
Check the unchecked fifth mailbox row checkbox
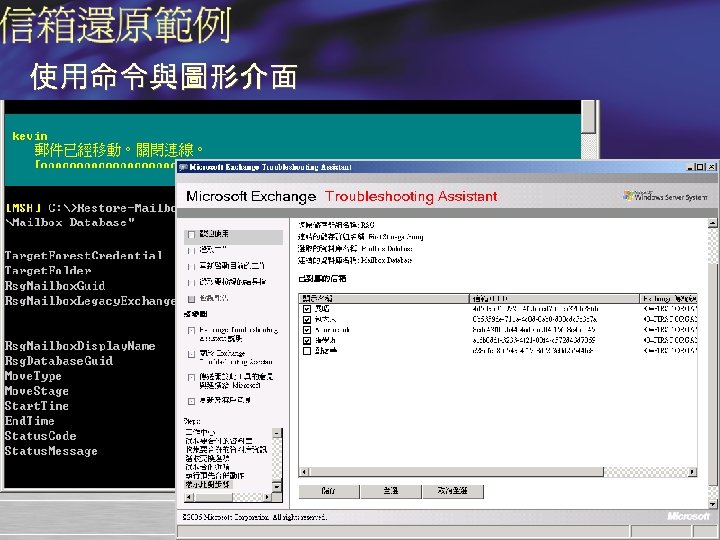(x=307, y=351)
